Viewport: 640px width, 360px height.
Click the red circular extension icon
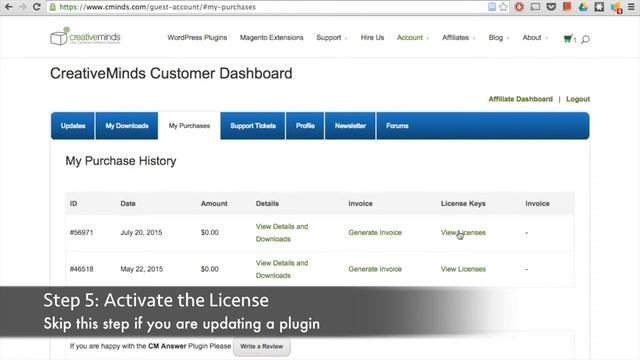(519, 7)
